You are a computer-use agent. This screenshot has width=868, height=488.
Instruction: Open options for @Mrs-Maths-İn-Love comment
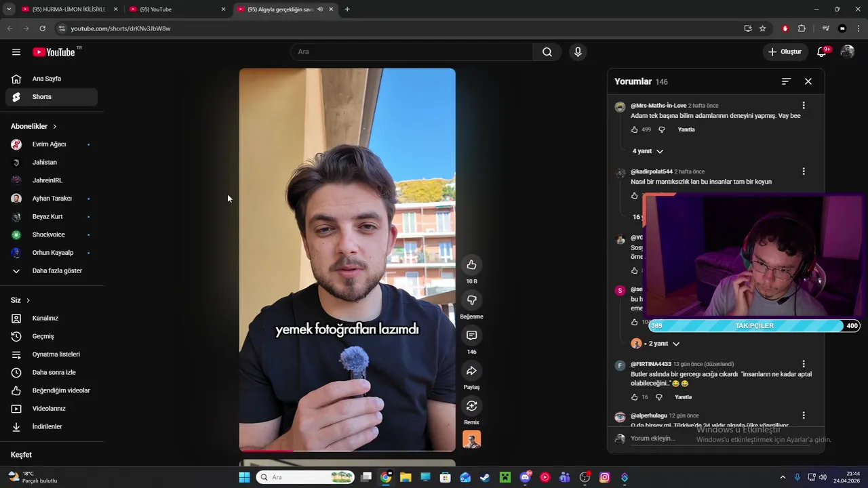coord(804,106)
